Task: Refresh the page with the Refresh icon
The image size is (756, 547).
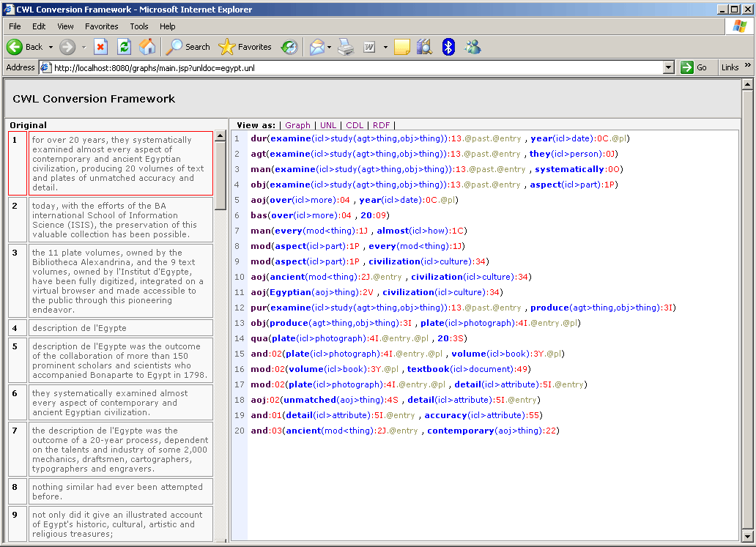Action: (124, 47)
